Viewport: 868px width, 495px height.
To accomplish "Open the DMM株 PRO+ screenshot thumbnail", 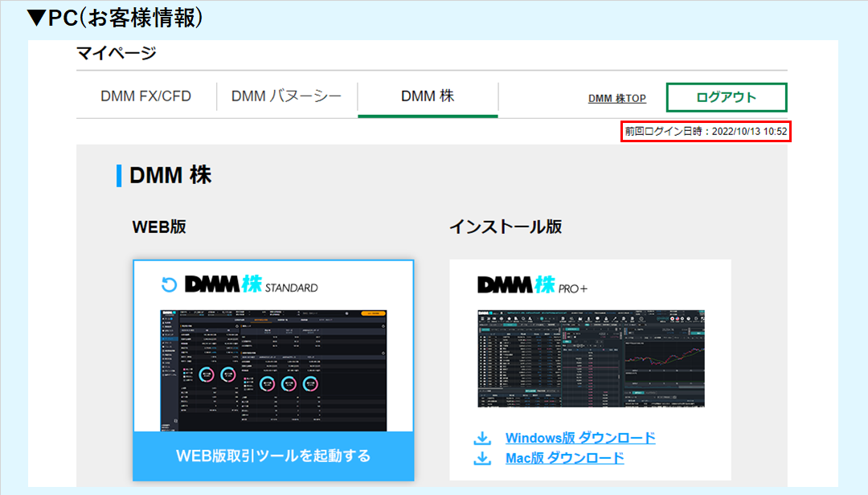I will click(591, 358).
